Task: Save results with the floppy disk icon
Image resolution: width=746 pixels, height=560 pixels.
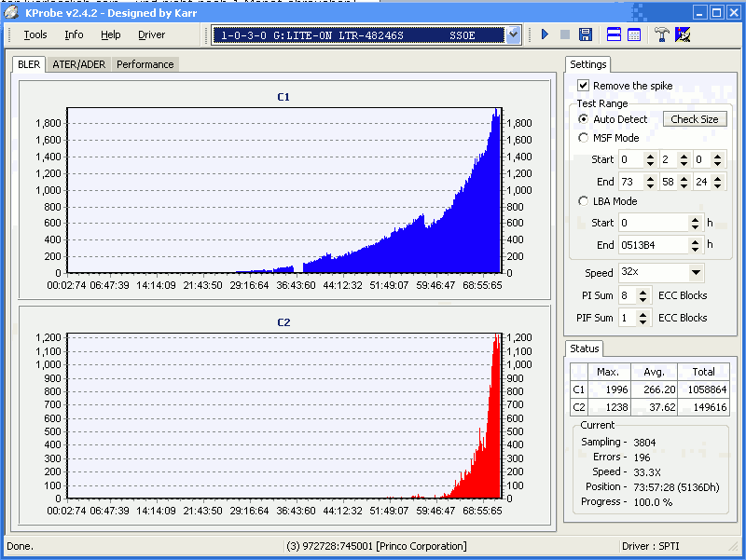Action: tap(586, 34)
